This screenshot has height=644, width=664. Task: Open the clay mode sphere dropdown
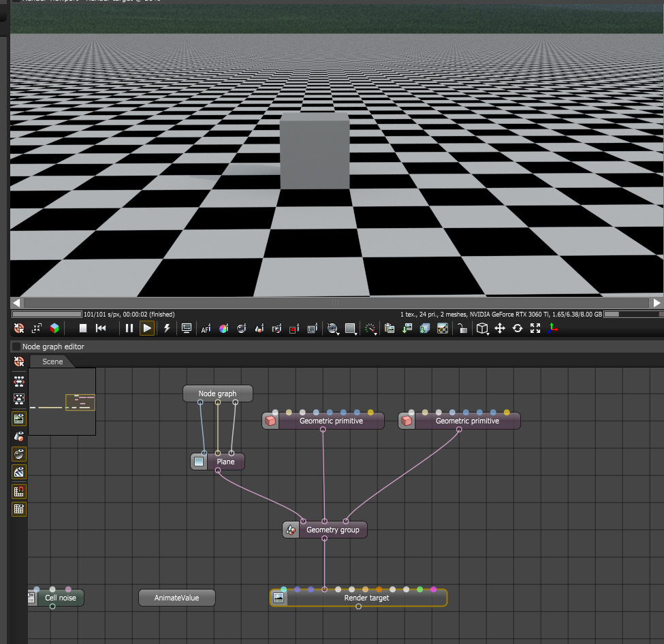click(333, 329)
